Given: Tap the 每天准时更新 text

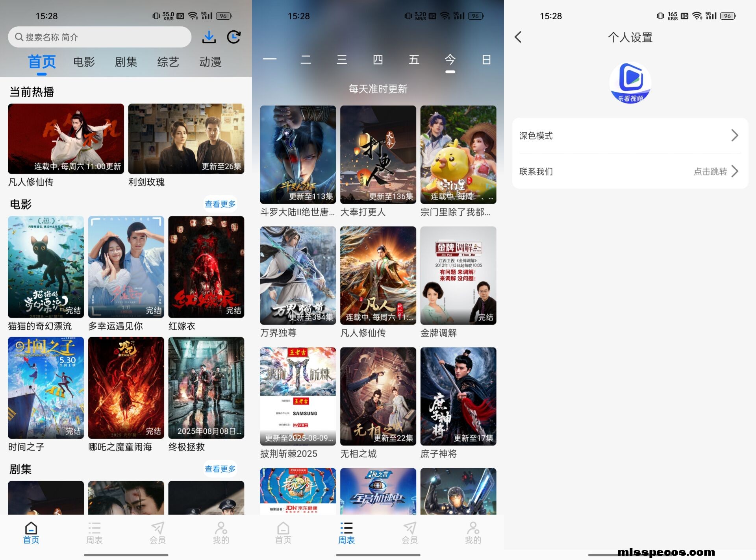Looking at the screenshot, I should tap(378, 89).
